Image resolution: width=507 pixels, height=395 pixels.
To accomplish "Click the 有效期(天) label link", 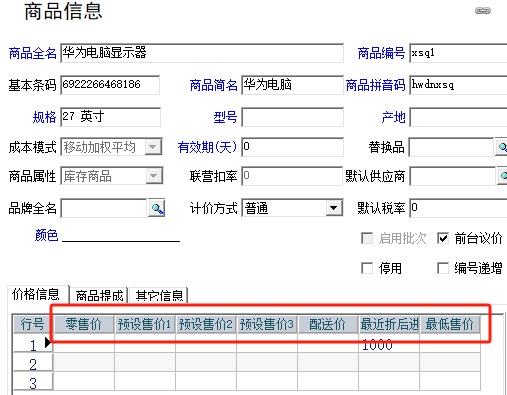I will click(x=207, y=147).
